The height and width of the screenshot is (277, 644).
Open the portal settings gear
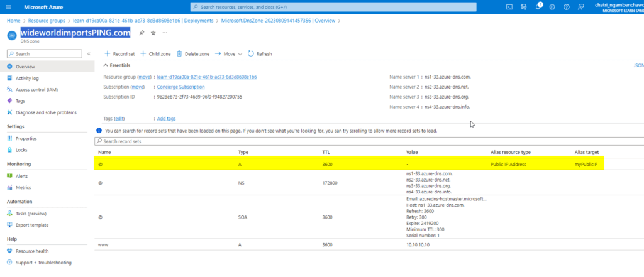[x=552, y=7]
